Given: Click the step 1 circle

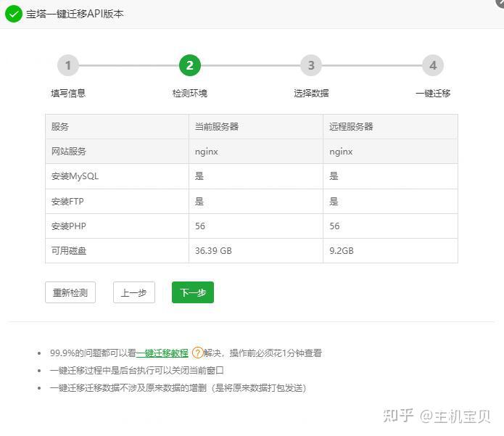Looking at the screenshot, I should pyautogui.click(x=68, y=66).
